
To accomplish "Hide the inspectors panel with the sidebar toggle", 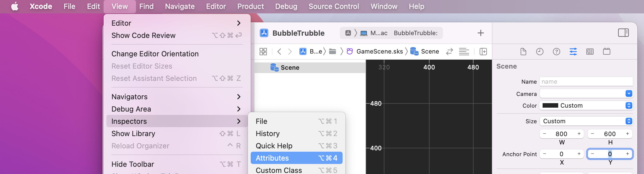I will tap(623, 33).
